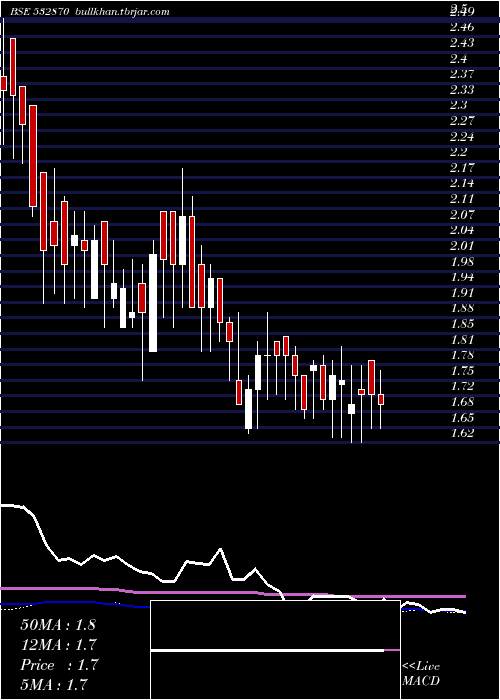
Task: Select the 2.04 price axis label
Action: [462, 230]
